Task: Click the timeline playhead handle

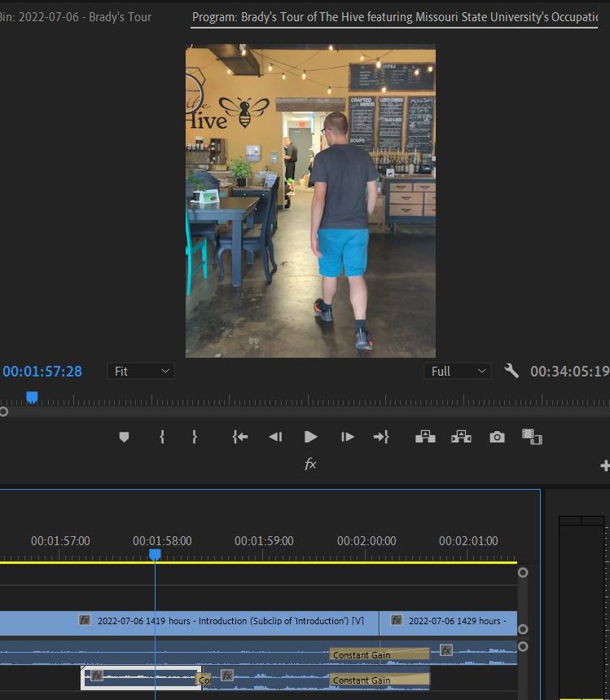Action: click(155, 554)
